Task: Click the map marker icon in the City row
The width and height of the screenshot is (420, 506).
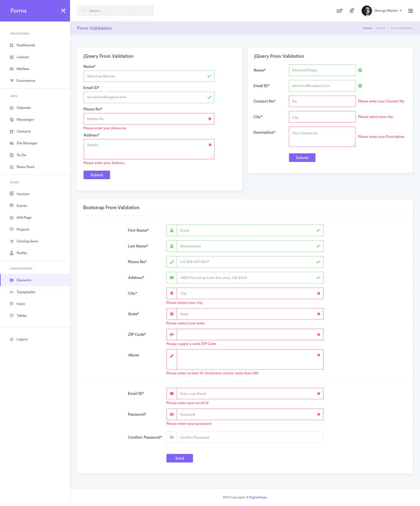Action: tap(172, 293)
